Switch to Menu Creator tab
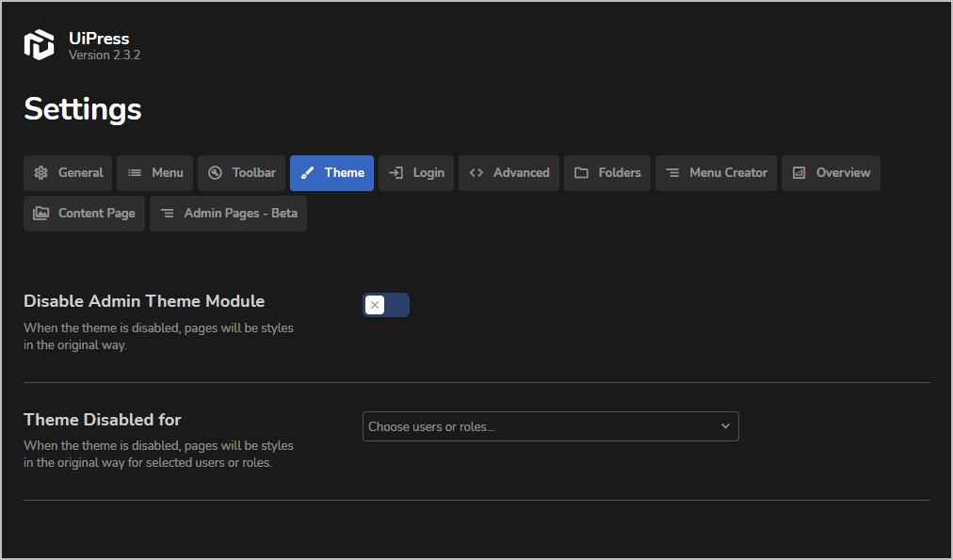Image resolution: width=953 pixels, height=560 pixels. pyautogui.click(x=716, y=173)
